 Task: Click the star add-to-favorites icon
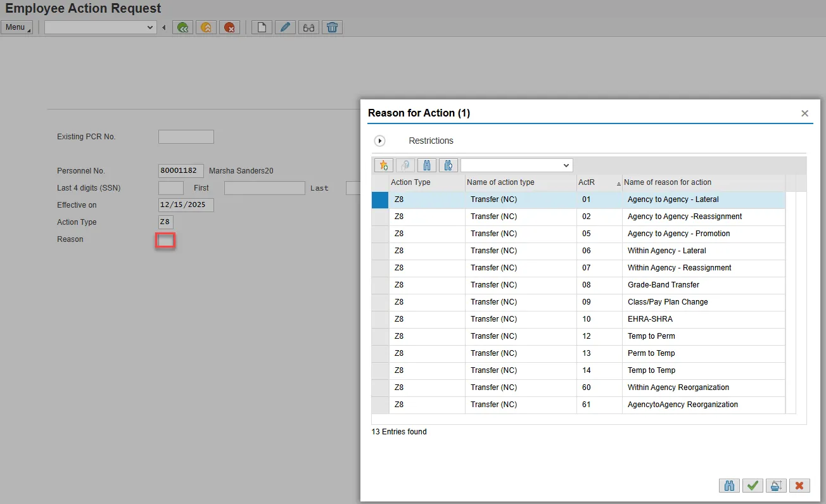point(383,165)
